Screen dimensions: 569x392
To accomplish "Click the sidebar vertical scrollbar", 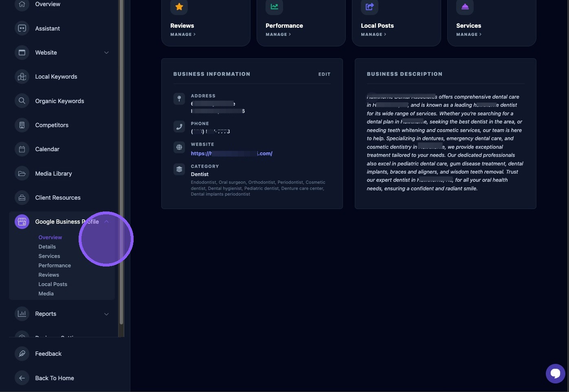I will 121,162.
